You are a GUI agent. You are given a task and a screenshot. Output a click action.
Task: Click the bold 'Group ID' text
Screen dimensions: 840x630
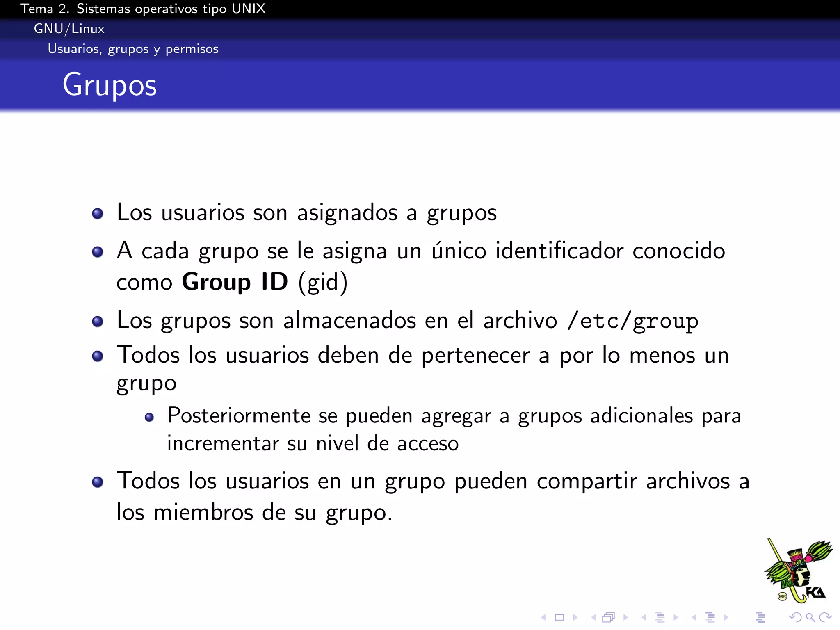(235, 282)
